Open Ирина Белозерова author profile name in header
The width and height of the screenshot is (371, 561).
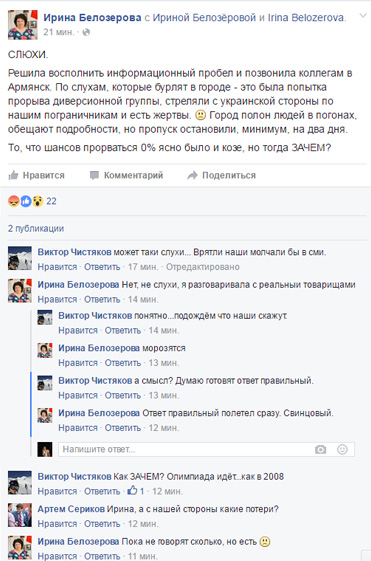[x=92, y=18]
